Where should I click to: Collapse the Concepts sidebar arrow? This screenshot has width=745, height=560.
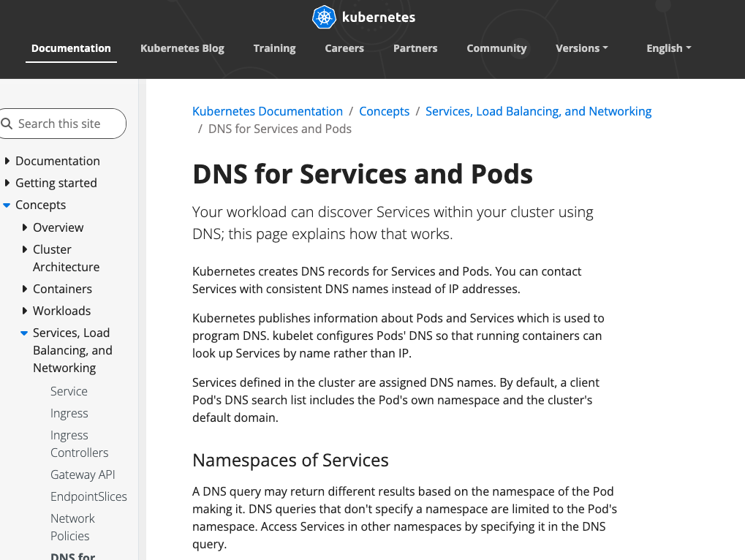(x=7, y=205)
